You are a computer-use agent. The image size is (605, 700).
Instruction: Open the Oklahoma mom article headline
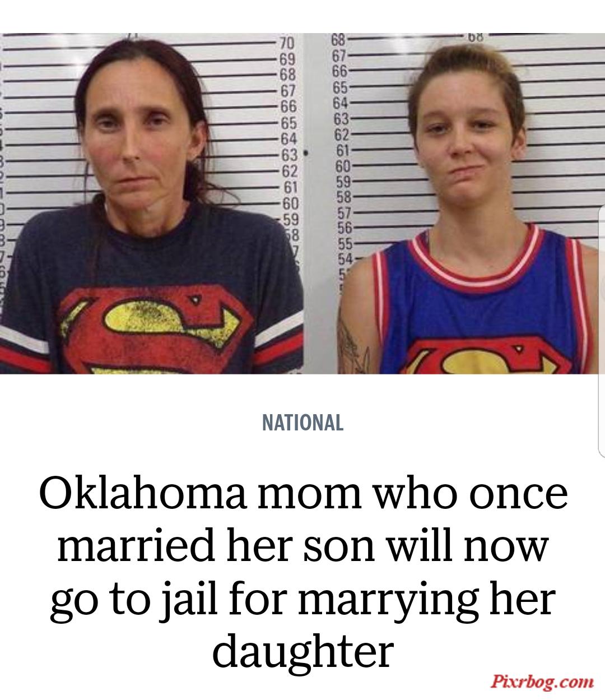[302, 573]
